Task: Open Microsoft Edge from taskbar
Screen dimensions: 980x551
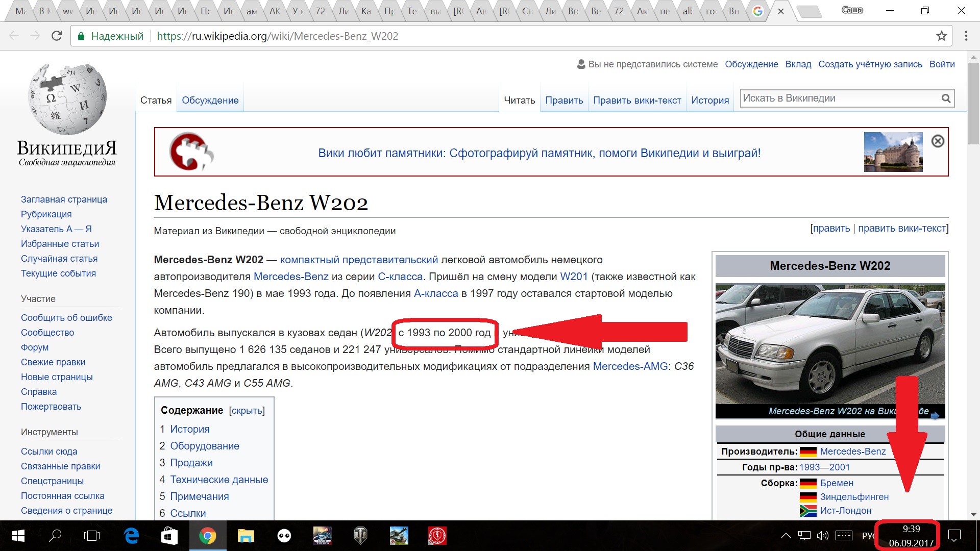Action: [x=132, y=536]
